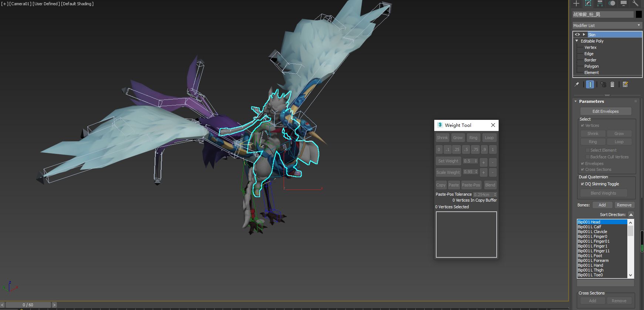The width and height of the screenshot is (644, 310).
Task: Click the plus beside Scale Weight
Action: (x=483, y=172)
